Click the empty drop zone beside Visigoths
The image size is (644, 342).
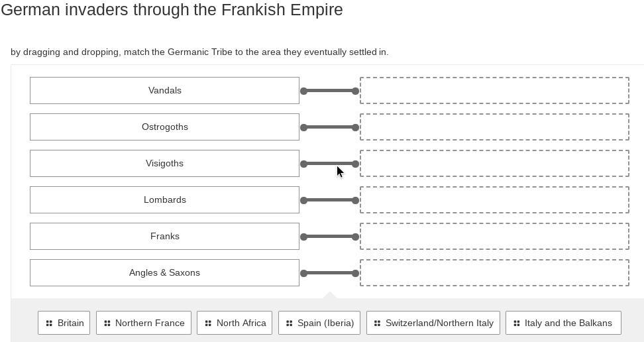[494, 164]
